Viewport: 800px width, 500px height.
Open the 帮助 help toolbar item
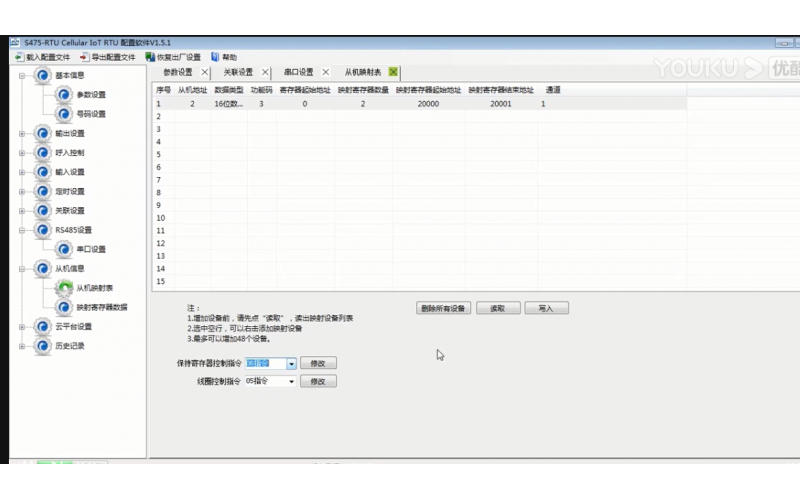(224, 57)
